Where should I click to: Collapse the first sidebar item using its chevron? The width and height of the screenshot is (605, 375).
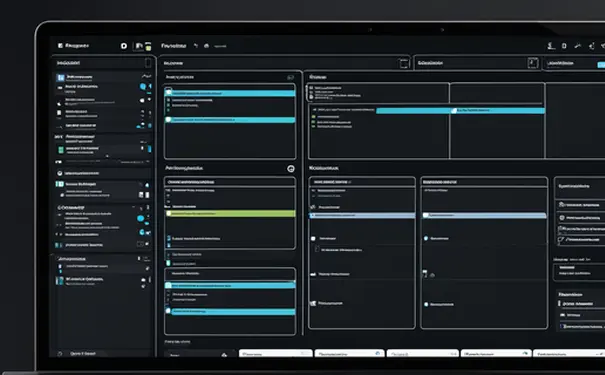(146, 76)
